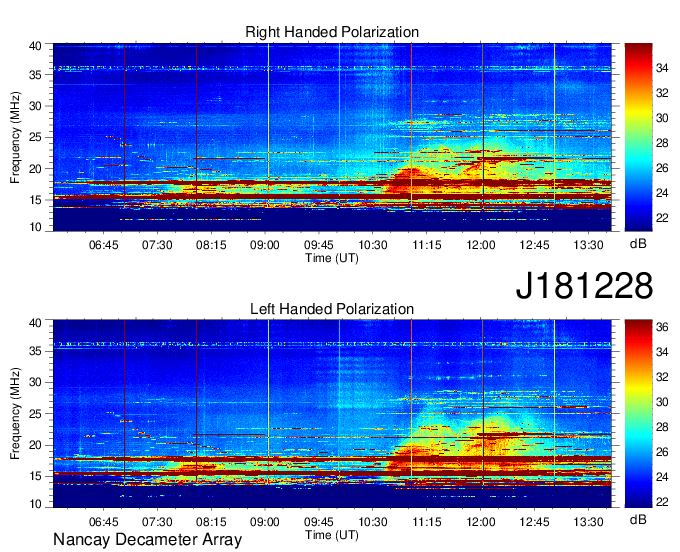
Task: Click the Right Handed Polarization spectrogram image
Action: click(x=332, y=137)
